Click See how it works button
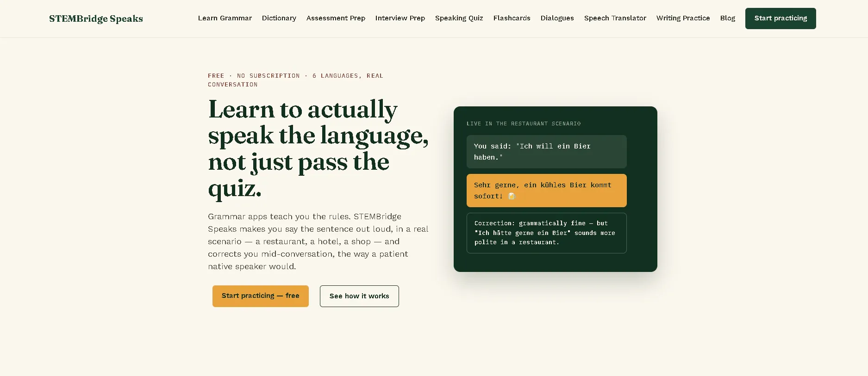 359,296
